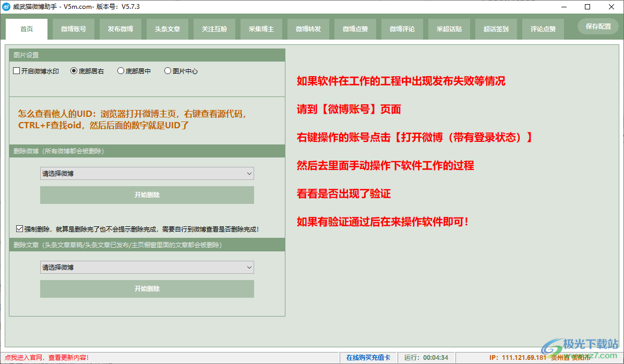624x364 pixels.
Task: Click the red 右键操作的账号点击 instruction line
Action: point(415,138)
